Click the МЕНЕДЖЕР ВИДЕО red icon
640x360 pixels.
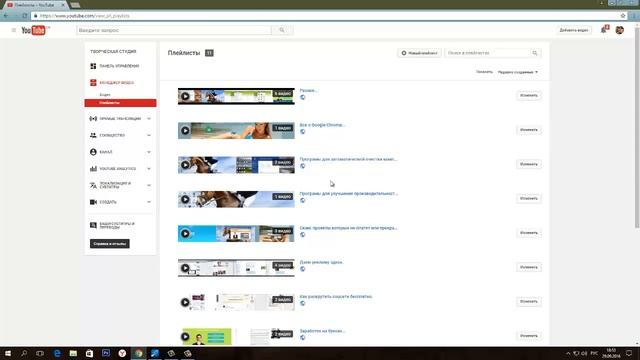click(x=93, y=83)
